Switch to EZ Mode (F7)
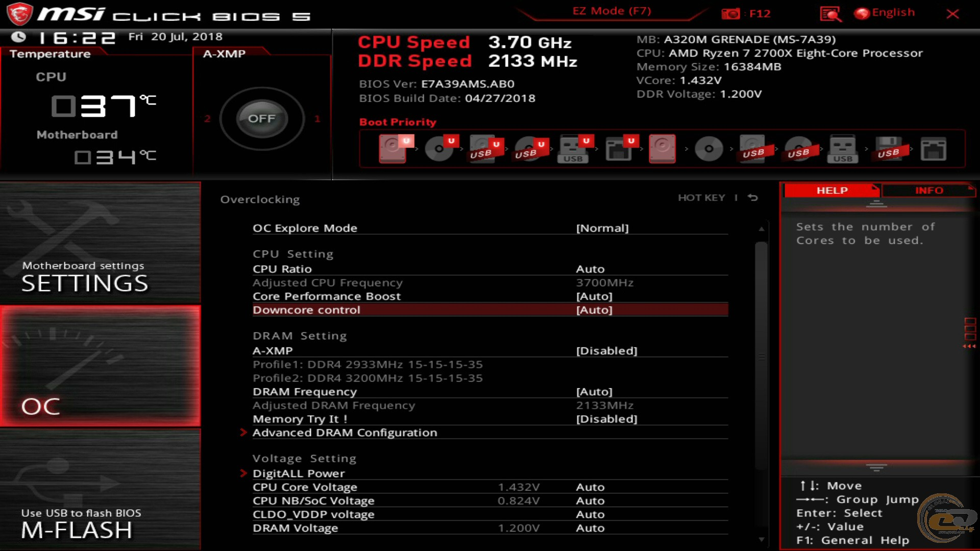The width and height of the screenshot is (980, 551). (611, 11)
